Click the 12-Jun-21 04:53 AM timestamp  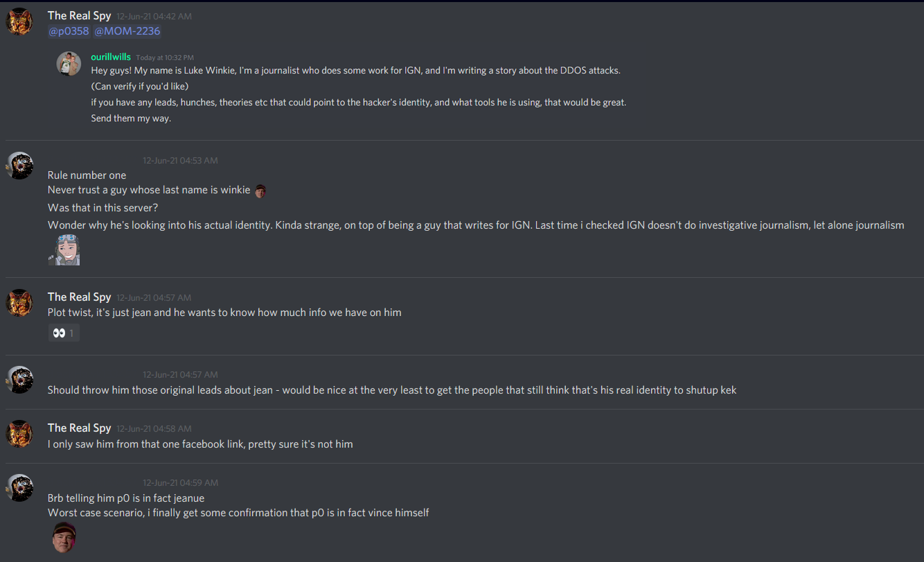pos(180,161)
